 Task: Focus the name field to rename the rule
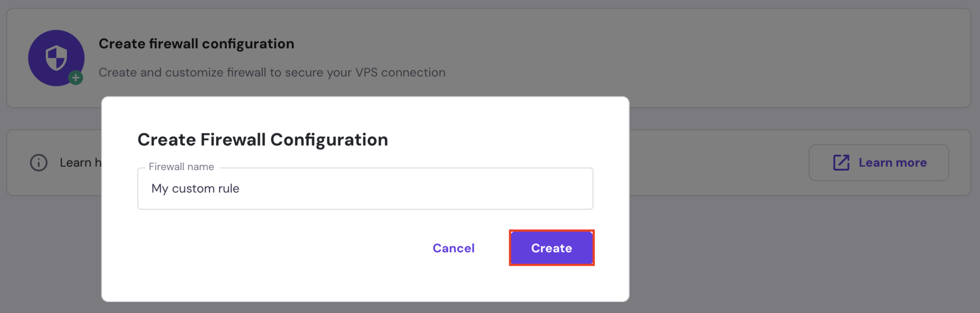[x=365, y=188]
